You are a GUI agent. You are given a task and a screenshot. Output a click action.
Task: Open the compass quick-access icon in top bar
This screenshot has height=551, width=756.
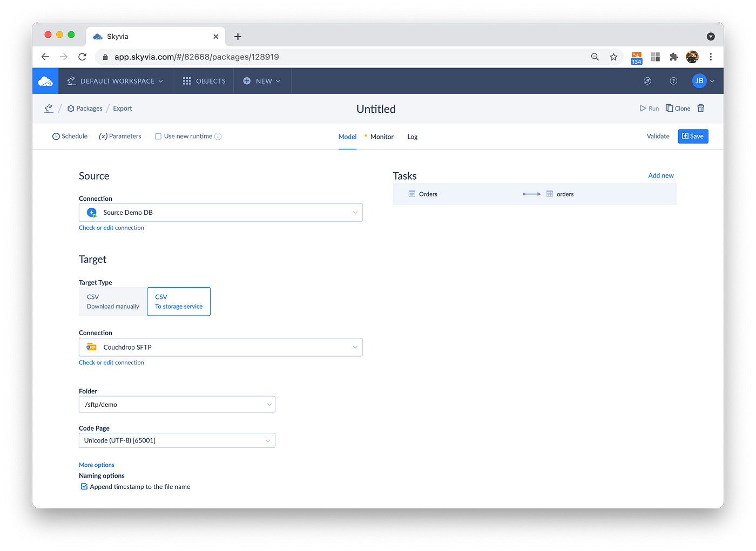[x=647, y=80]
